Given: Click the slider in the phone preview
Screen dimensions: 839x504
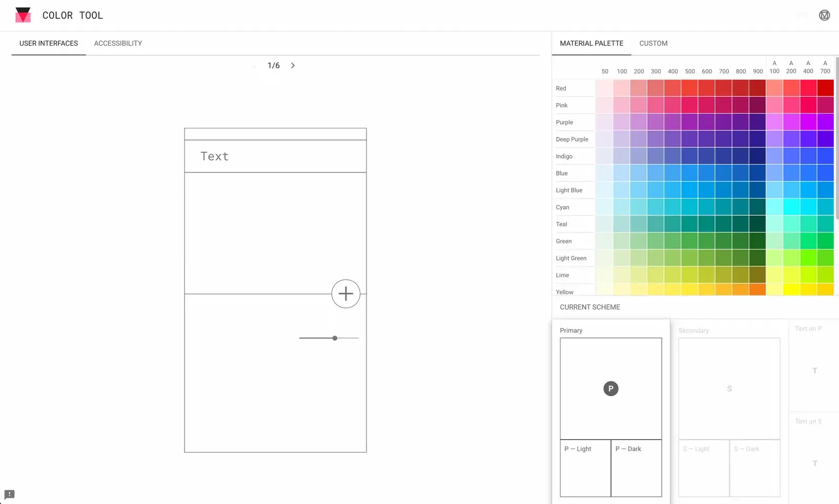Looking at the screenshot, I should click(335, 338).
